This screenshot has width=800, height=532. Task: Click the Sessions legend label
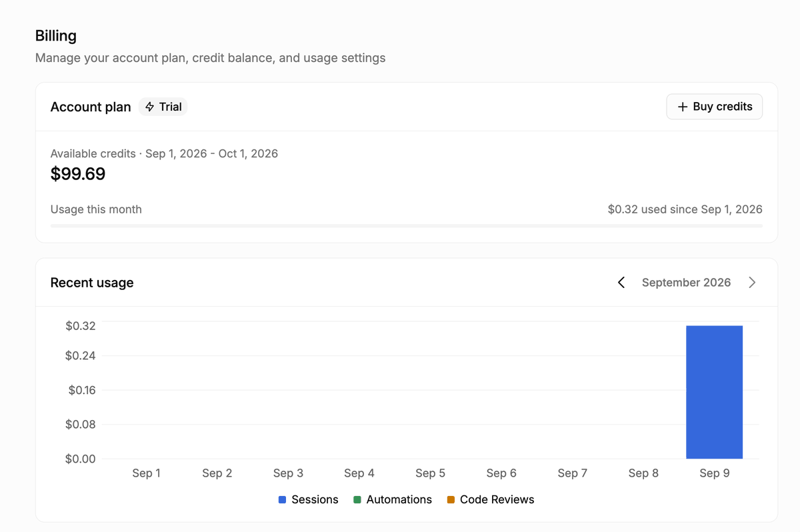(x=315, y=500)
